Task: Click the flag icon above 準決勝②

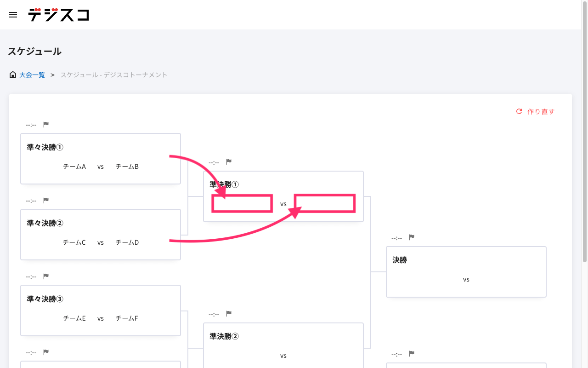Action: (228, 314)
